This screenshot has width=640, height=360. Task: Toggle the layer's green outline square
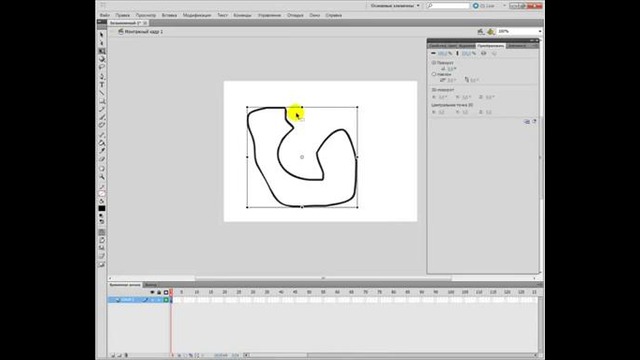click(166, 300)
